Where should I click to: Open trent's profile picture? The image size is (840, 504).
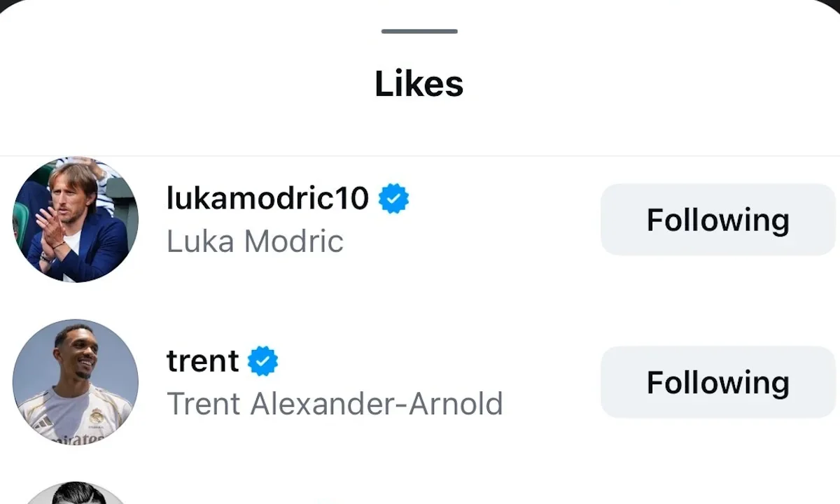coord(76,382)
